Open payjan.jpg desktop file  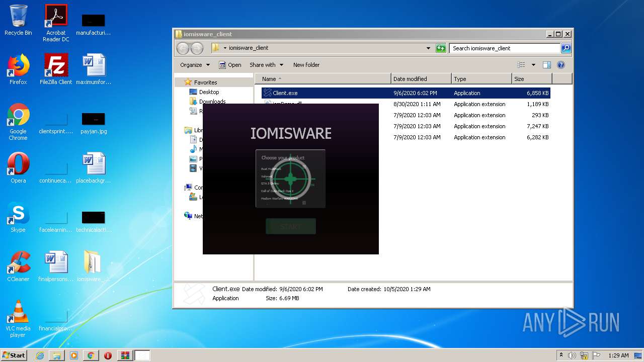click(x=94, y=123)
